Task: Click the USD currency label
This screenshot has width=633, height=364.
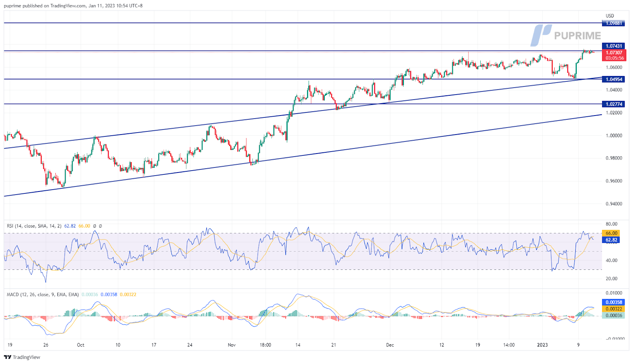Action: click(x=610, y=16)
